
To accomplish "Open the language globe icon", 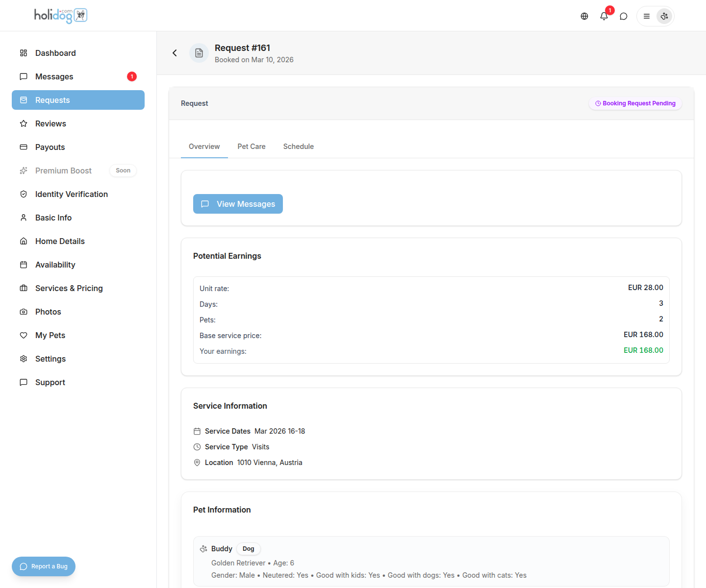I will pos(584,16).
